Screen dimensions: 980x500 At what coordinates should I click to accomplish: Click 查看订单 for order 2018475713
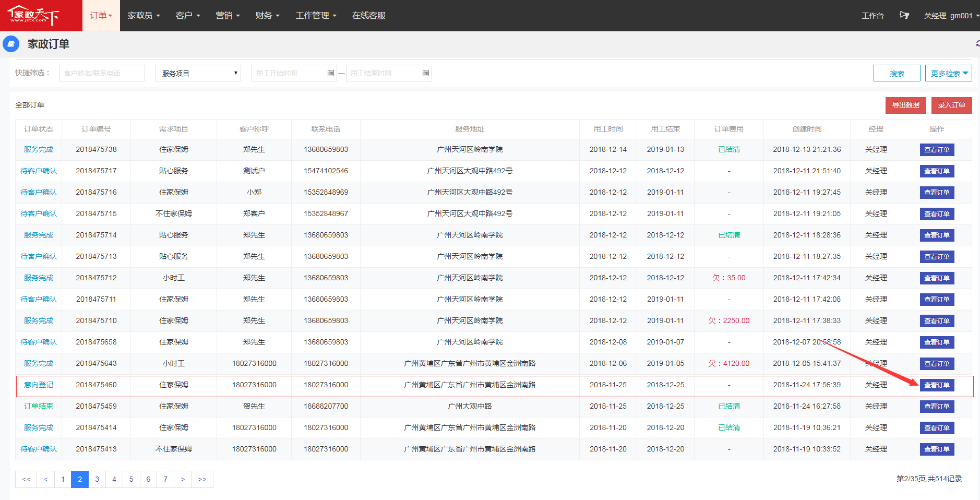(x=937, y=257)
